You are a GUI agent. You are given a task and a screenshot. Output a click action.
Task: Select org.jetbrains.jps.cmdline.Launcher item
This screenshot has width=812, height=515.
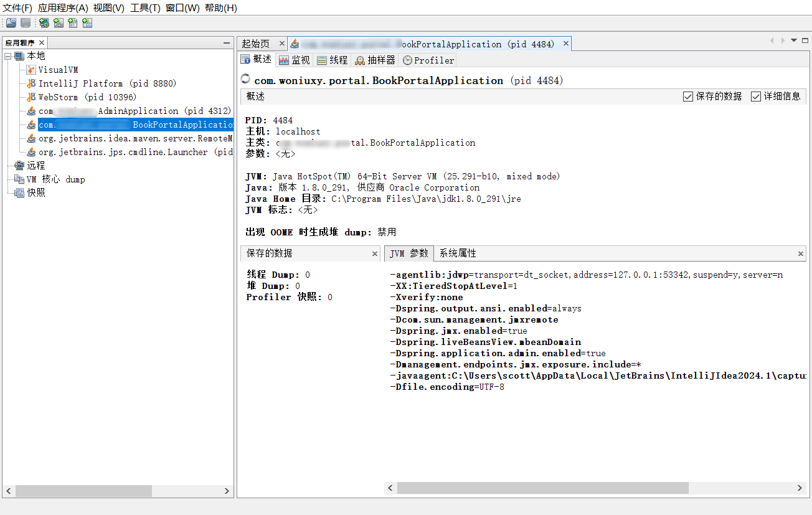pyautogui.click(x=135, y=152)
